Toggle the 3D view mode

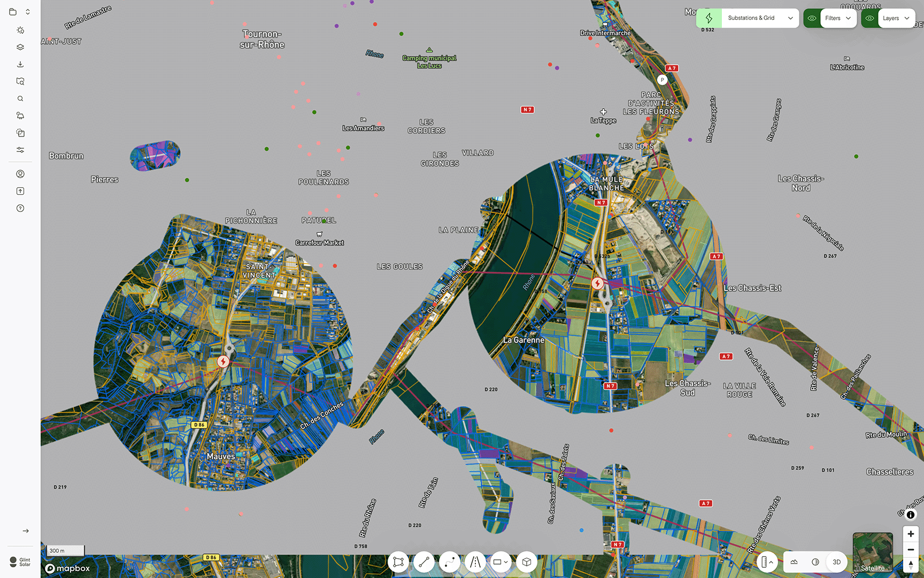(836, 562)
